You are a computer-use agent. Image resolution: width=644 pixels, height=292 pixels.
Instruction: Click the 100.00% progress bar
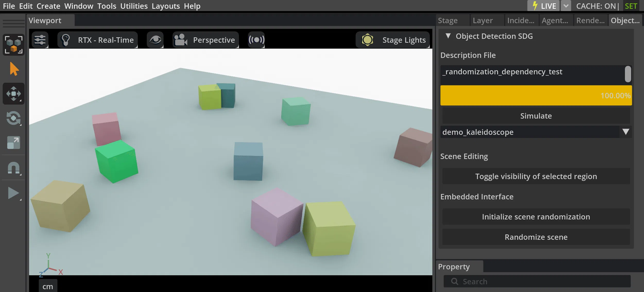point(536,95)
